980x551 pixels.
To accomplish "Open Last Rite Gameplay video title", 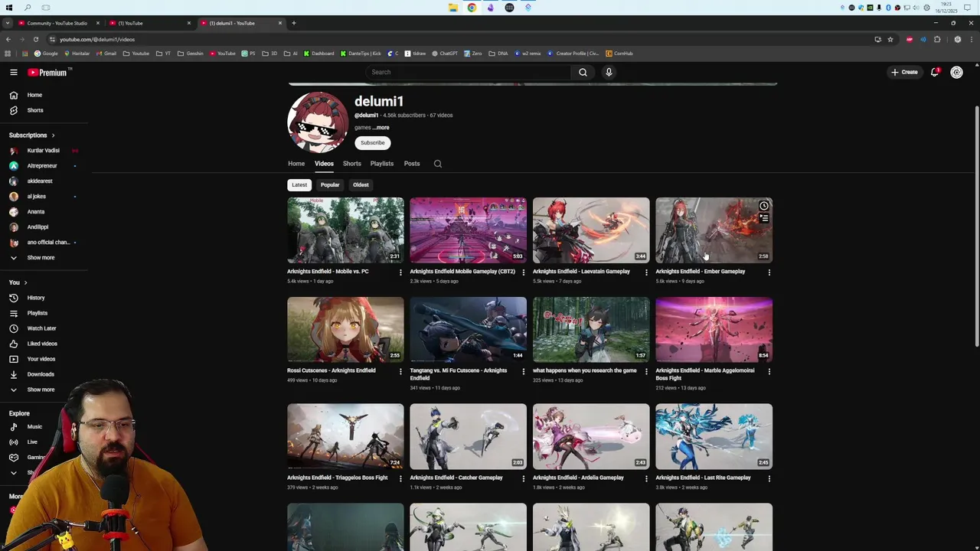I will pos(703,478).
